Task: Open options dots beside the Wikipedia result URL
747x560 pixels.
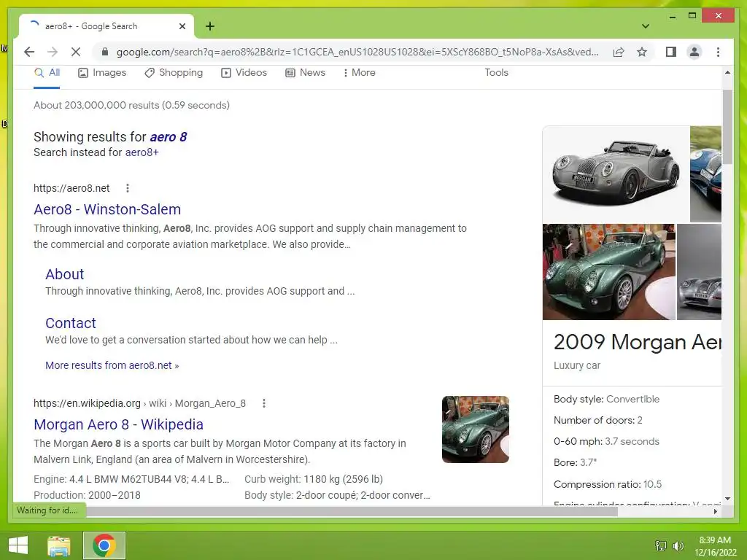Action: (x=264, y=403)
